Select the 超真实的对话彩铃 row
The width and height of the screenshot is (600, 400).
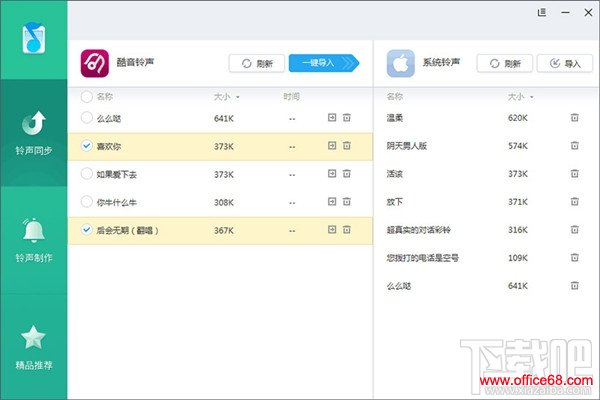click(x=484, y=229)
